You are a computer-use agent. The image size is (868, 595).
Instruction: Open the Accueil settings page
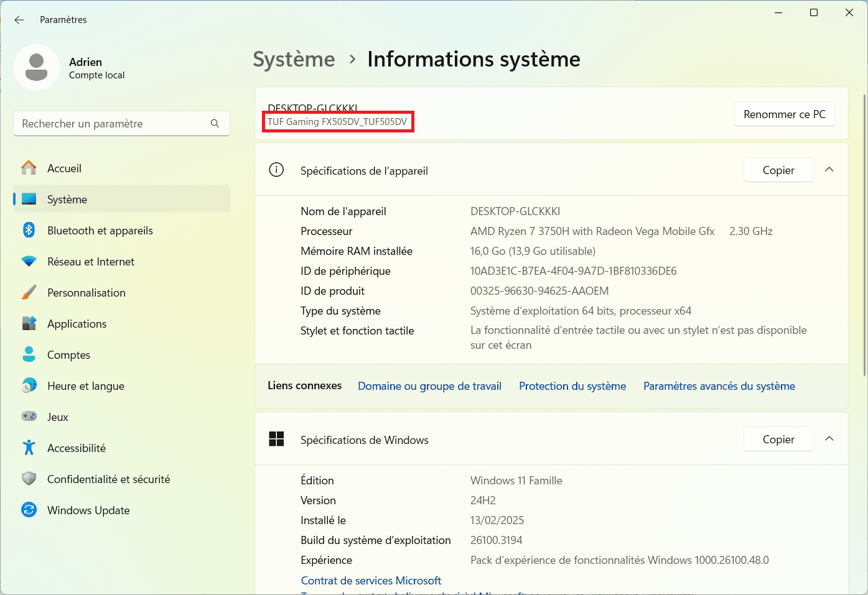(122, 168)
